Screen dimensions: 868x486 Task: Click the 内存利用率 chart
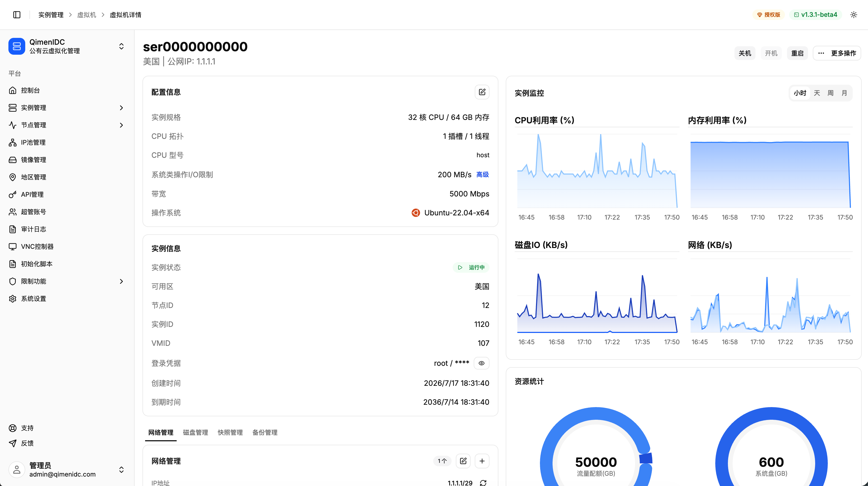(770, 171)
